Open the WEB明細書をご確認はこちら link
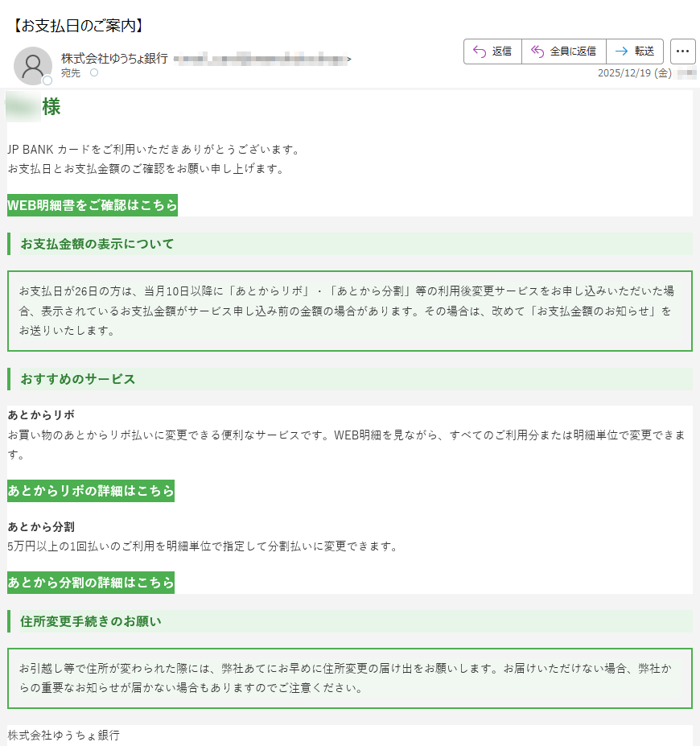700x746 pixels. tap(93, 205)
